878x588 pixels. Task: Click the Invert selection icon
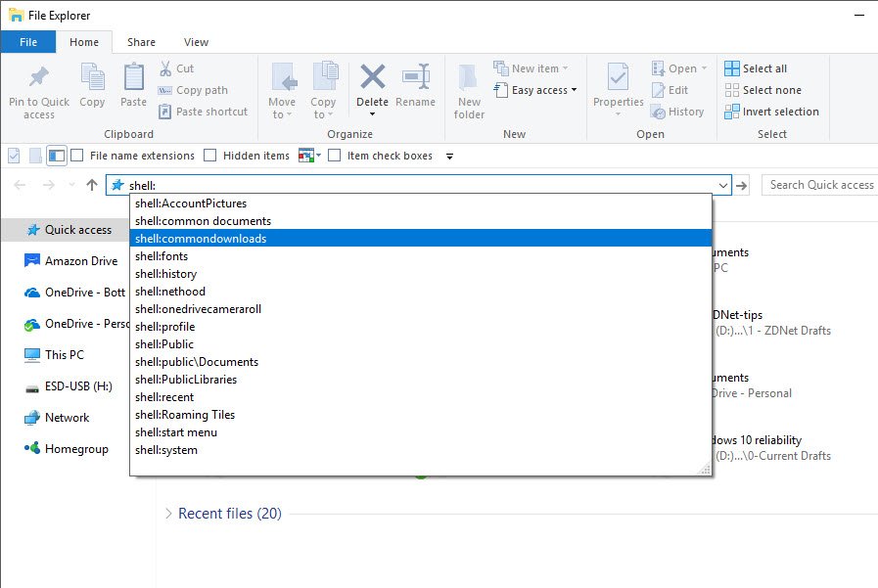pos(732,112)
